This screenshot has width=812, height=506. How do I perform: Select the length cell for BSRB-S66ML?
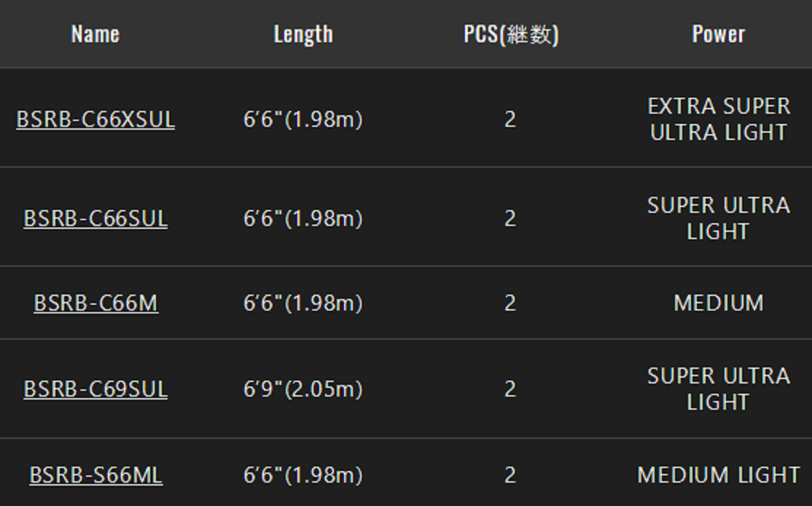click(303, 475)
